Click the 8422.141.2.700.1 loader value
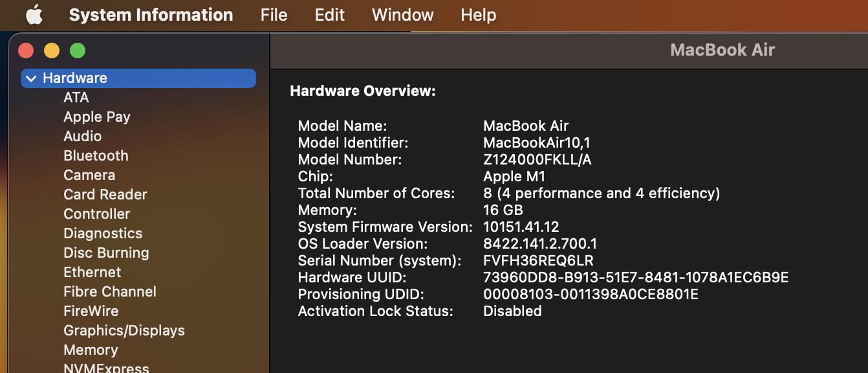Image resolution: width=868 pixels, height=373 pixels. 540,243
